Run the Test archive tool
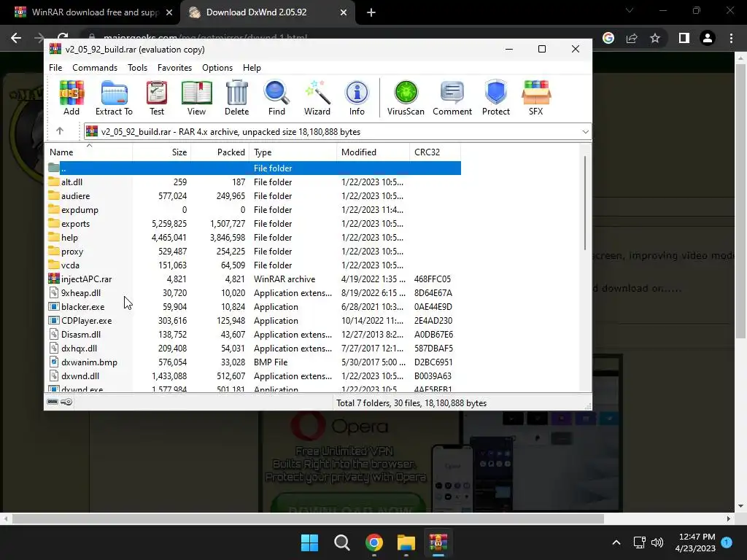The width and height of the screenshot is (747, 560). tap(157, 98)
